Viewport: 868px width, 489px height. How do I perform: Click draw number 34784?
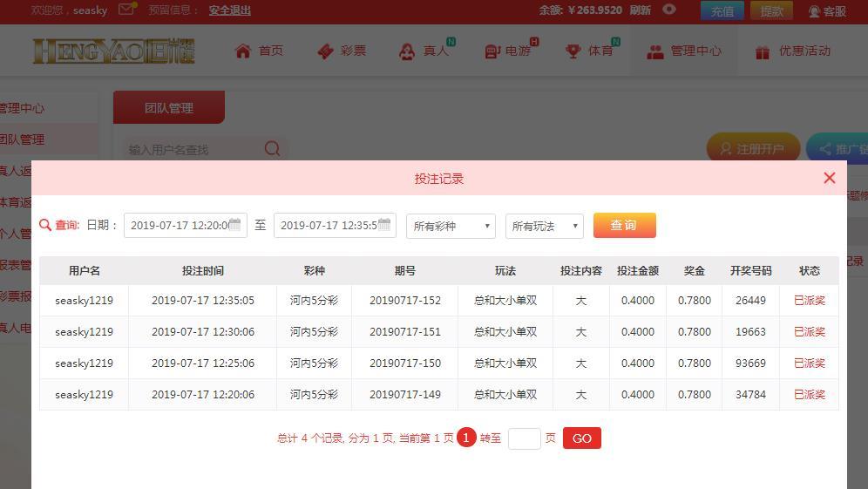click(x=750, y=395)
